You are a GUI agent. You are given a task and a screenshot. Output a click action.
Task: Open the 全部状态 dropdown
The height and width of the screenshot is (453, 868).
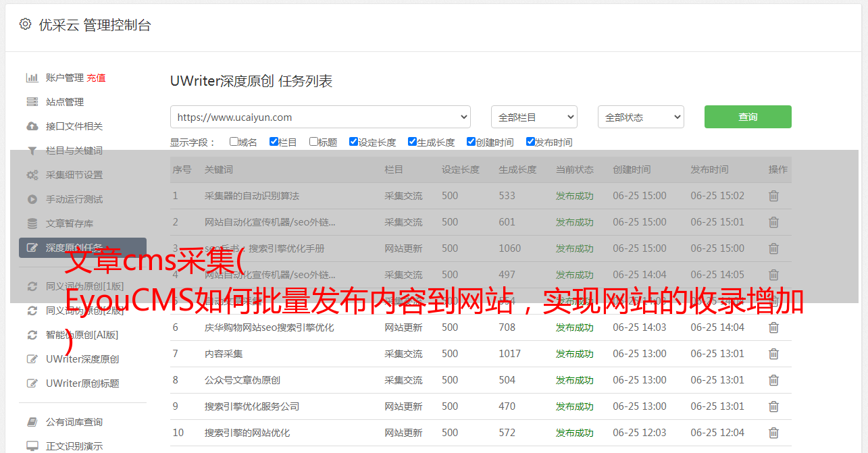click(641, 117)
